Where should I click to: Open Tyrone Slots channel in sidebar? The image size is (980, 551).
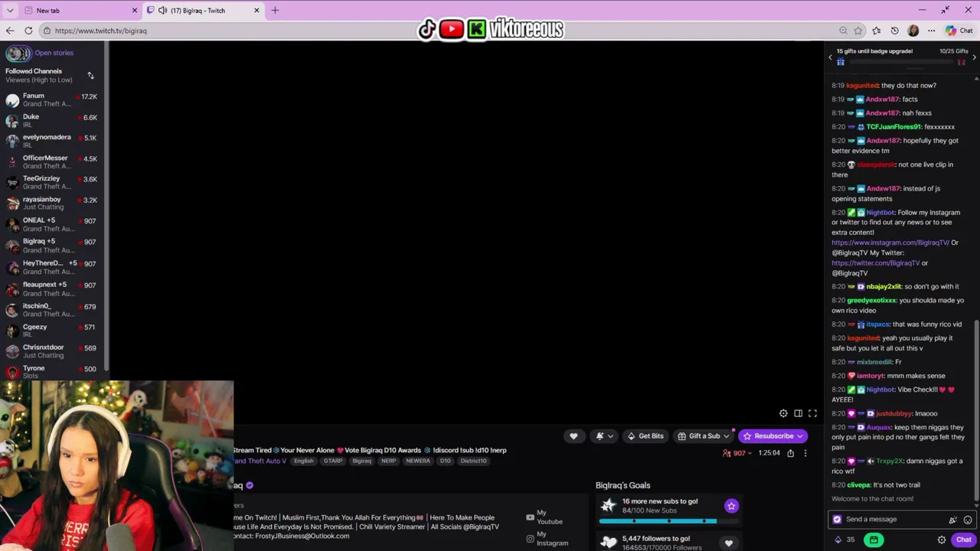click(52, 372)
